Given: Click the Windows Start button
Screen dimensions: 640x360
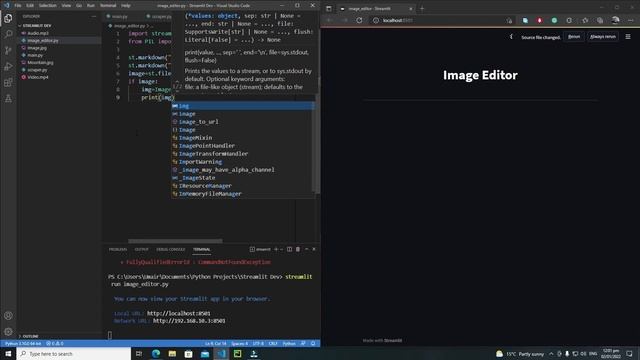Looking at the screenshot, I should click(x=8, y=353).
